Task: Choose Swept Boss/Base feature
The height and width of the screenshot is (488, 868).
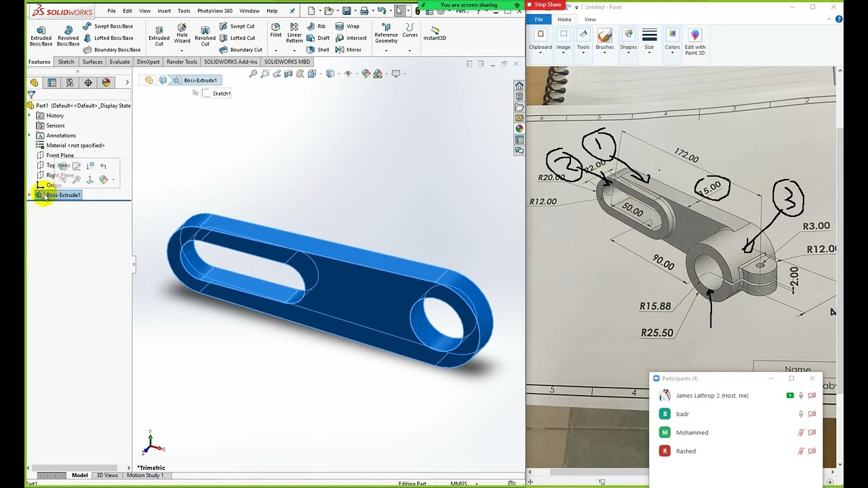Action: 108,26
